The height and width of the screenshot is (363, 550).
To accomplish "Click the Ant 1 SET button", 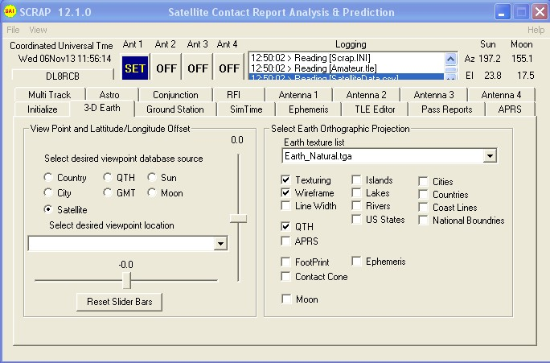I will coord(135,68).
